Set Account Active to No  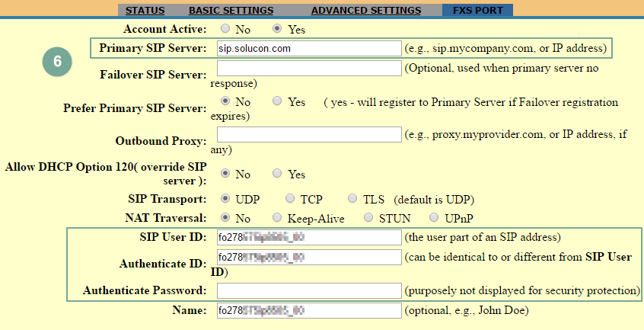pos(225,29)
